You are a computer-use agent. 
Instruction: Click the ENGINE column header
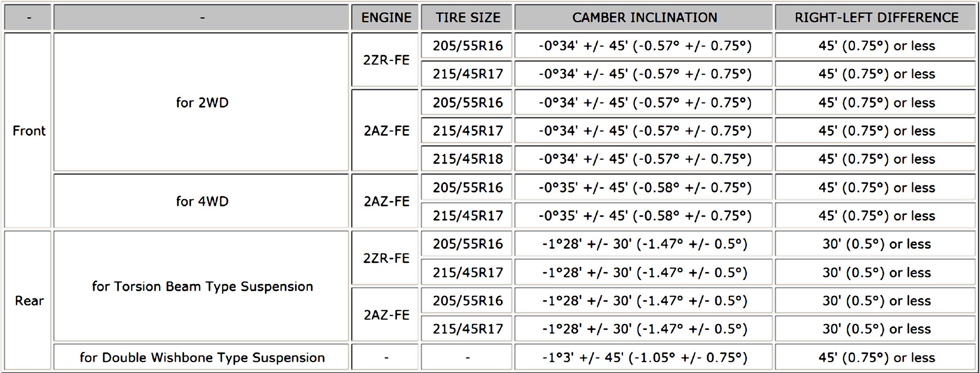coord(386,18)
